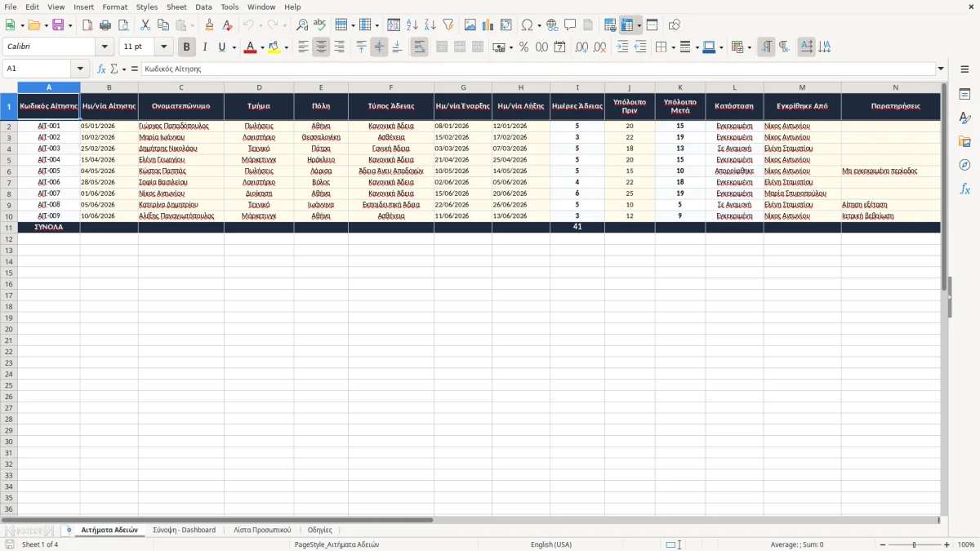Screen dimensions: 980x551
Task: Expand the font size dropdown arrow
Action: (x=163, y=47)
